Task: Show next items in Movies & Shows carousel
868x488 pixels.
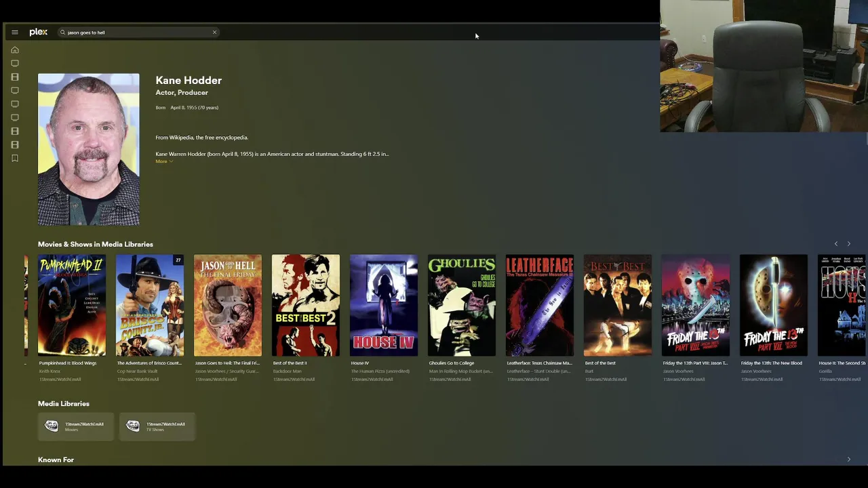Action: (x=848, y=244)
